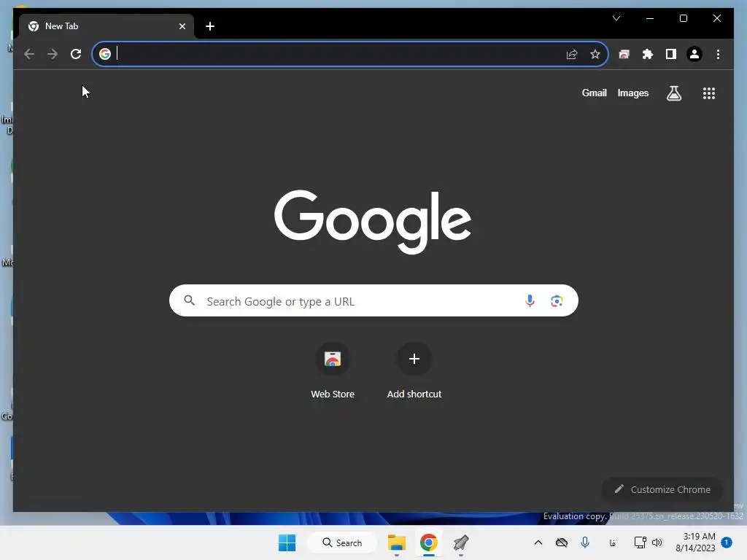Open the Chrome profile avatar

click(x=694, y=54)
